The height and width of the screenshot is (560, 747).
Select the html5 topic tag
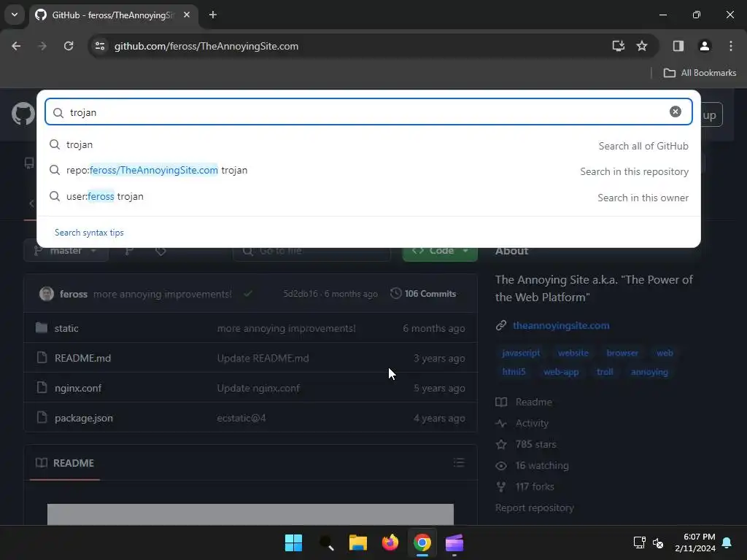[x=514, y=372]
